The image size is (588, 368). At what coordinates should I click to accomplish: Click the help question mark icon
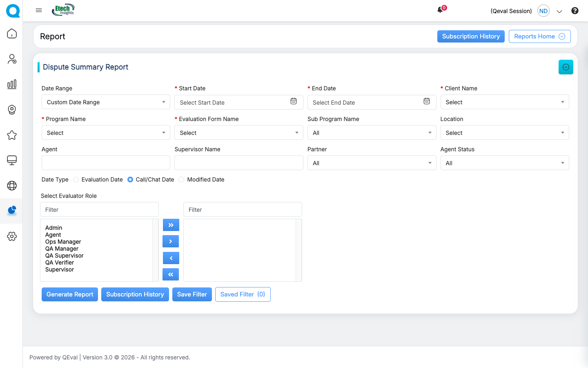click(575, 11)
